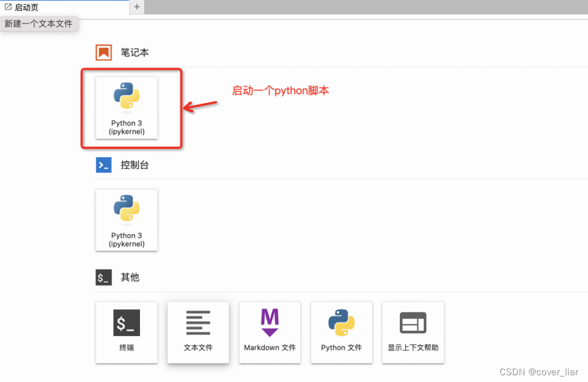Create a new Python 文件
The height and width of the screenshot is (382, 588).
[x=342, y=332]
